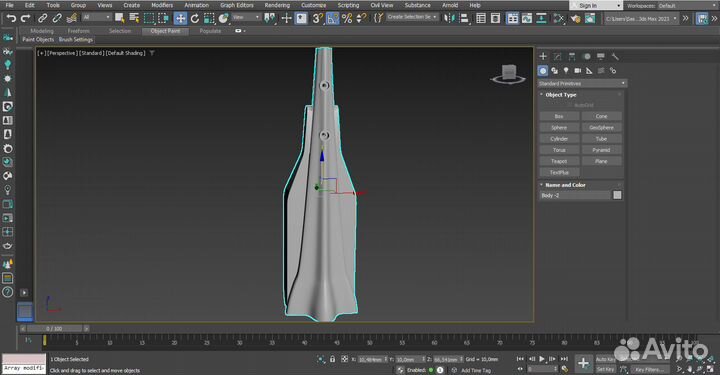Toggle the Angle Snap button
720x375 pixels.
(x=332, y=18)
